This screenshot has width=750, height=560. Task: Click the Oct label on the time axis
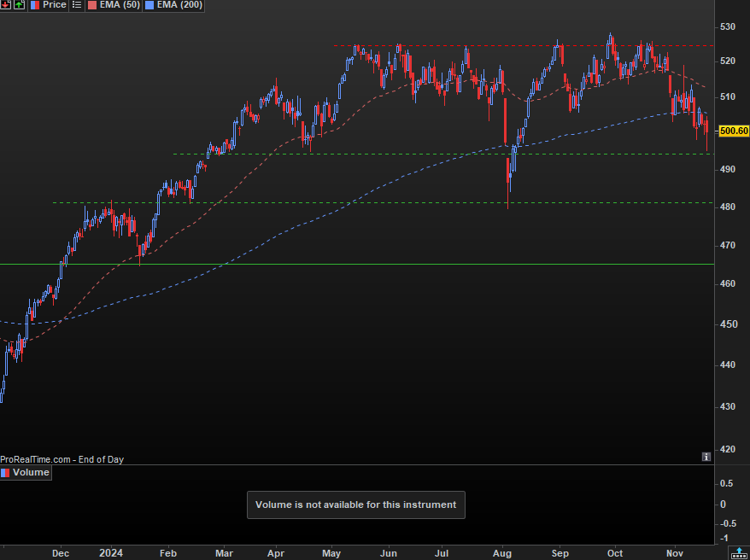615,553
